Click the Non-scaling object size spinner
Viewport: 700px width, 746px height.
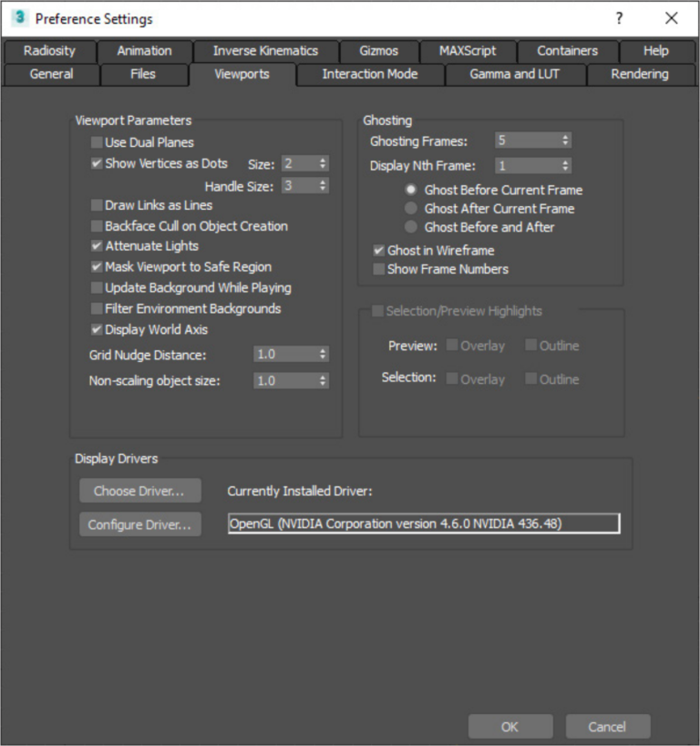click(x=323, y=380)
